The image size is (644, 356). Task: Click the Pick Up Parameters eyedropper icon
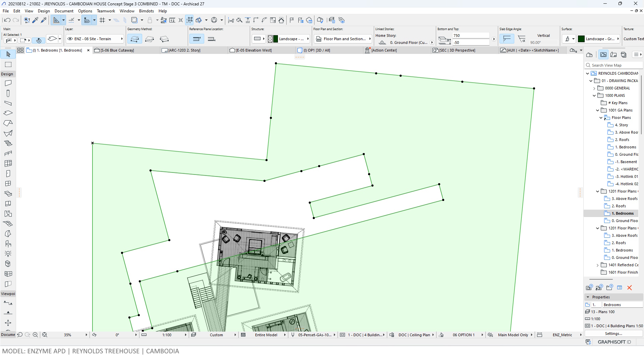(35, 20)
